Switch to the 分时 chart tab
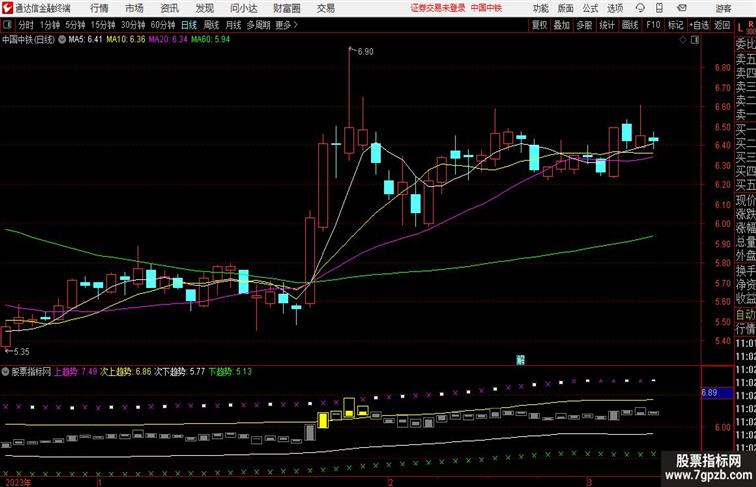Image resolution: width=756 pixels, height=487 pixels. (x=26, y=25)
